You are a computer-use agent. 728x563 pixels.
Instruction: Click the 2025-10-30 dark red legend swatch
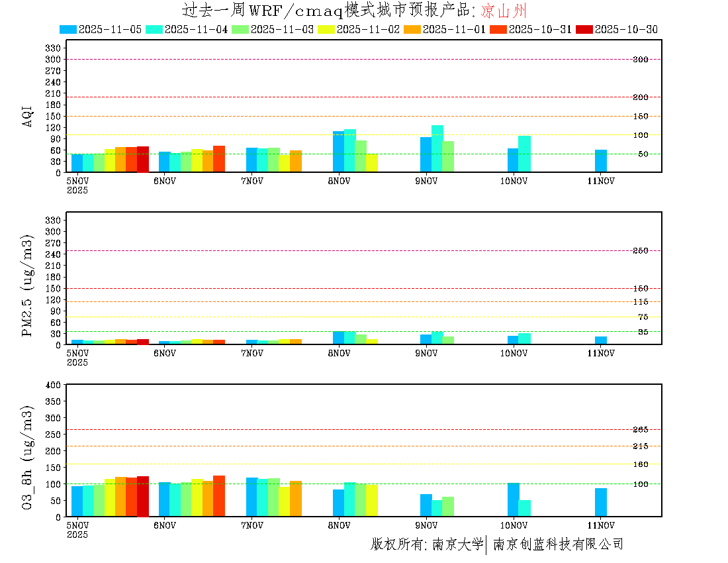[584, 29]
